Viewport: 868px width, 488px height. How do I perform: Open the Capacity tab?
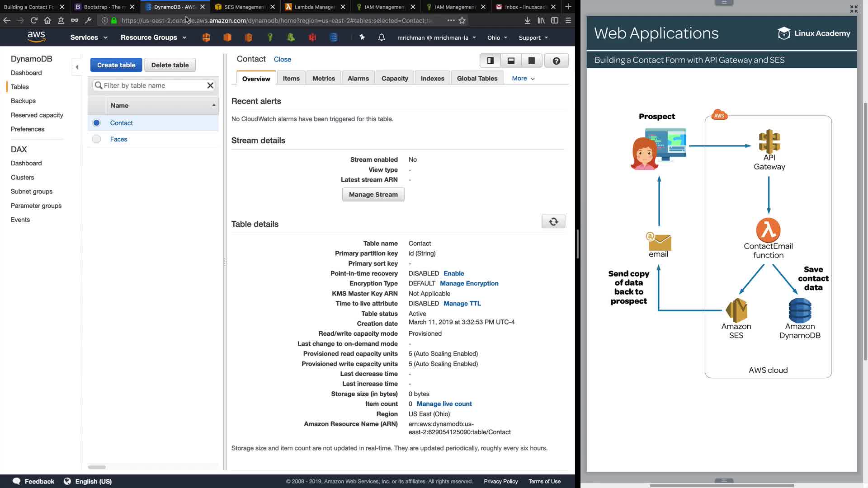point(394,78)
